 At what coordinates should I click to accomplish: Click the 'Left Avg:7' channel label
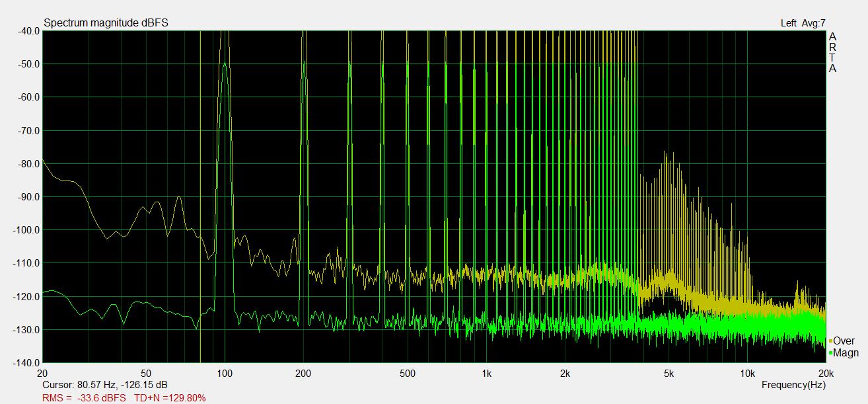(803, 23)
